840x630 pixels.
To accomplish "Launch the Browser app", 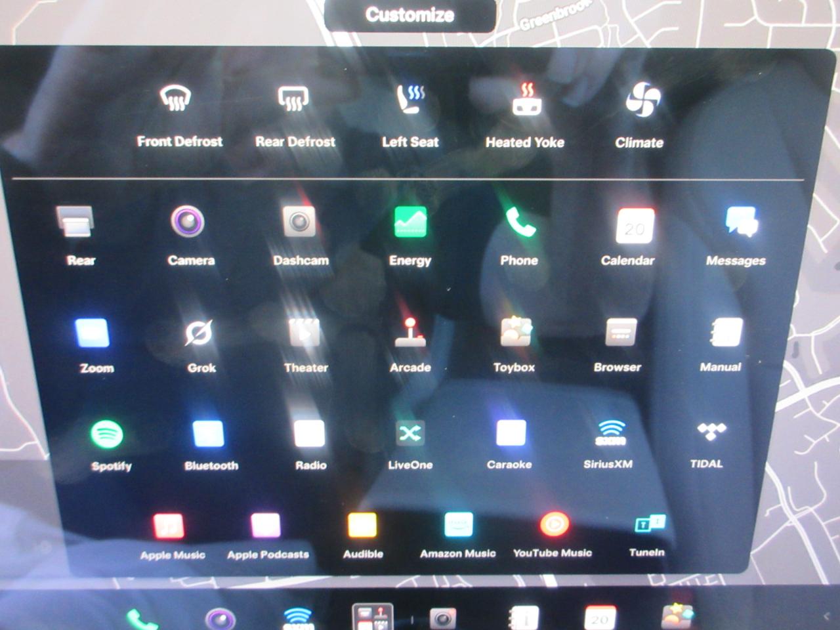I will point(618,345).
